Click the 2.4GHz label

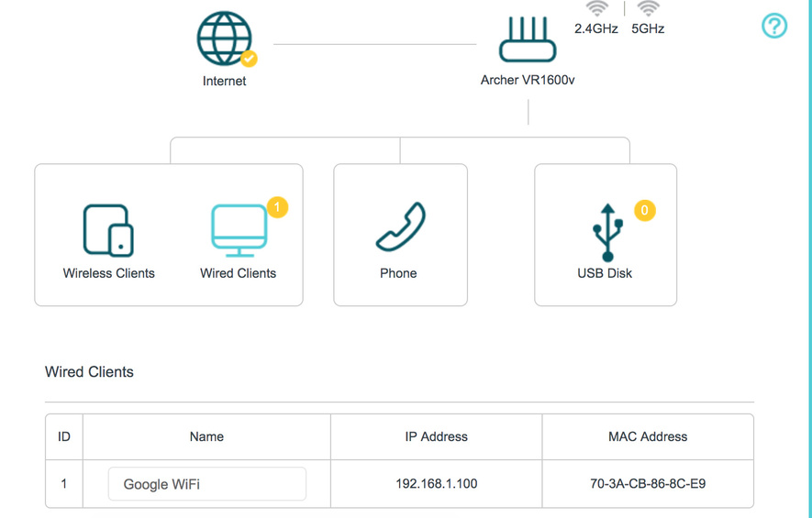click(x=596, y=28)
